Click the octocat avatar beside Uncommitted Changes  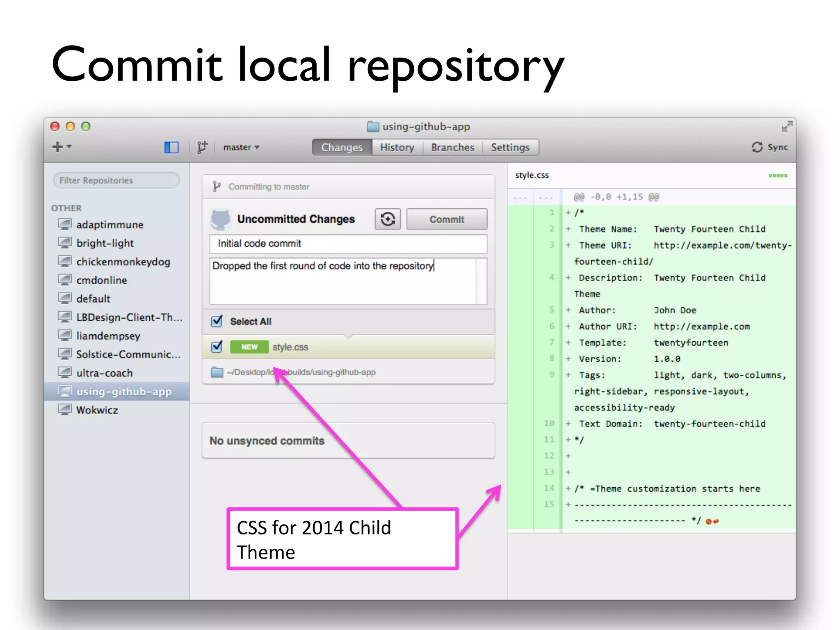[x=221, y=219]
